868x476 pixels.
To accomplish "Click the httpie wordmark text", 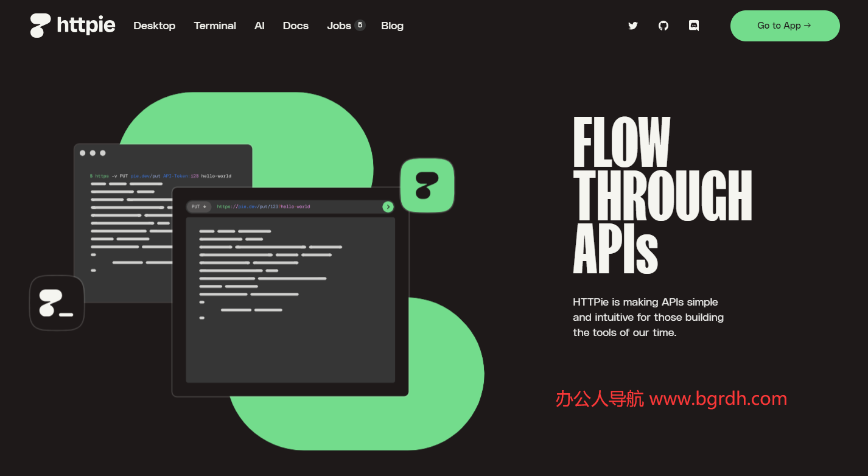I will pyautogui.click(x=86, y=26).
